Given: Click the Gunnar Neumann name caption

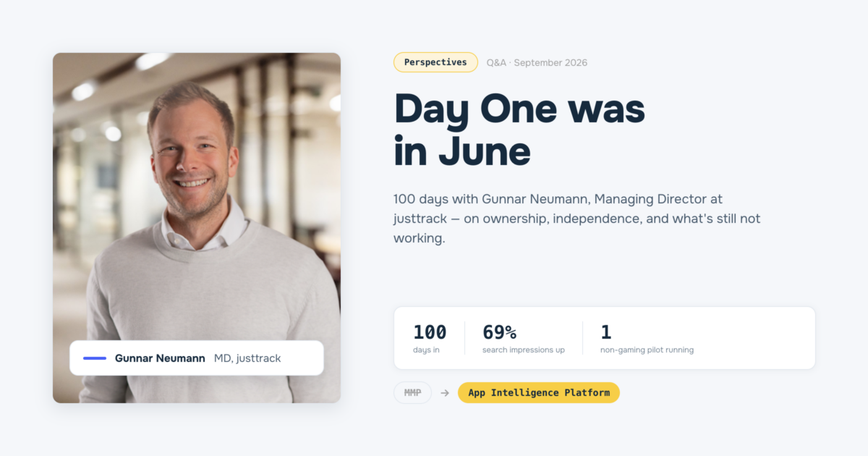Looking at the screenshot, I should (160, 358).
